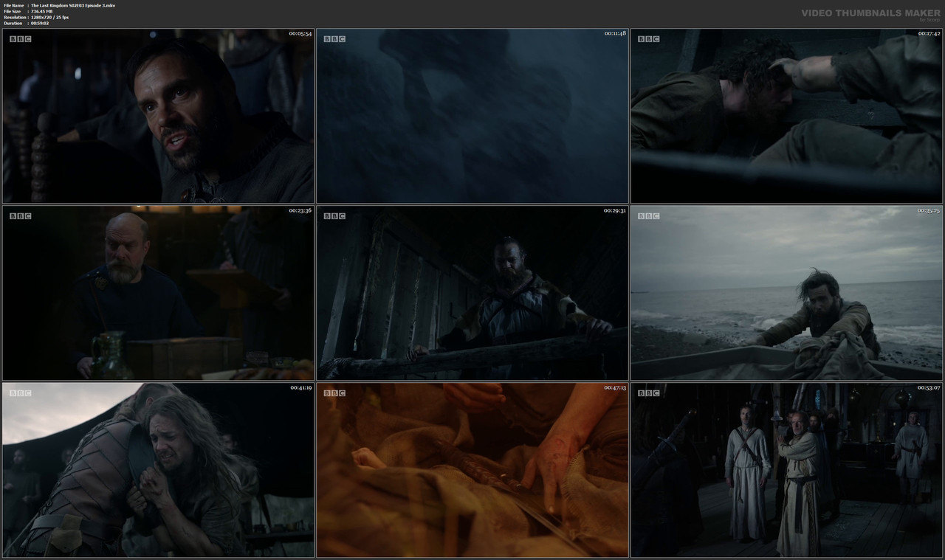Open the thumbnail at 00:47:13

point(472,469)
